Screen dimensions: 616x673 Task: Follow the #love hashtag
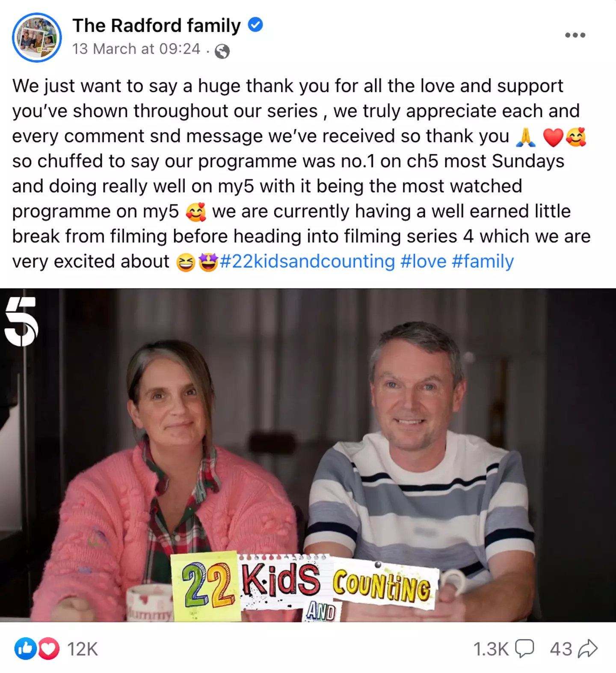click(x=423, y=261)
